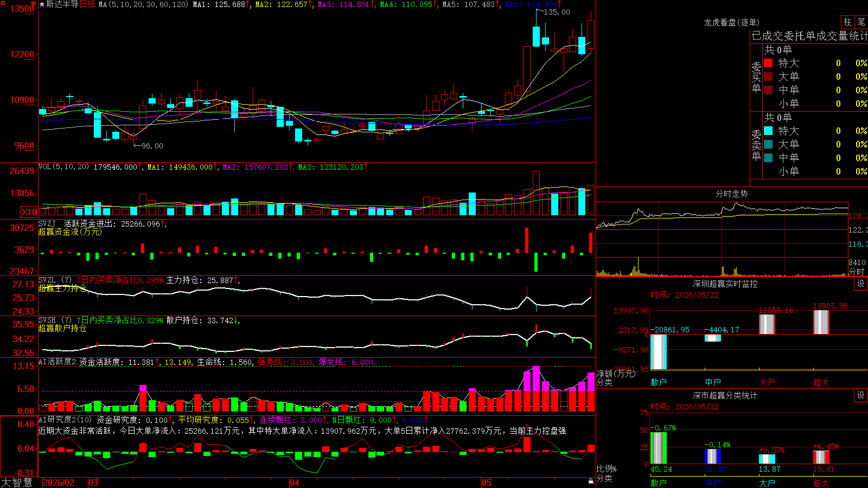Click the 连续飘红: 3.000 reading
The height and width of the screenshot is (488, 868).
tap(291, 420)
